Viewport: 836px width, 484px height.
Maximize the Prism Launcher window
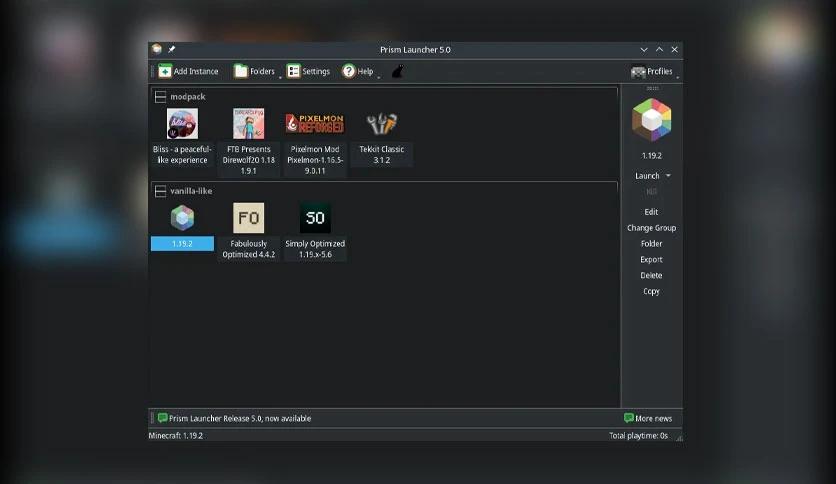[x=660, y=50]
